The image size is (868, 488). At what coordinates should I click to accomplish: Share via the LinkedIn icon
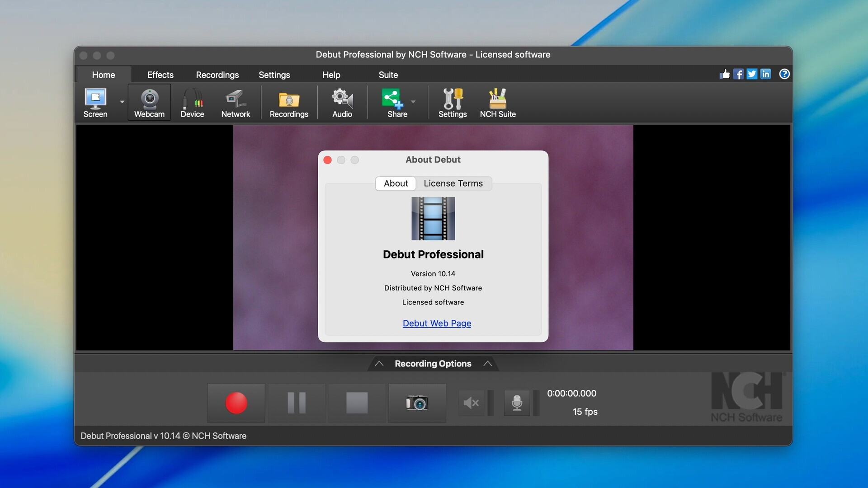click(x=765, y=74)
